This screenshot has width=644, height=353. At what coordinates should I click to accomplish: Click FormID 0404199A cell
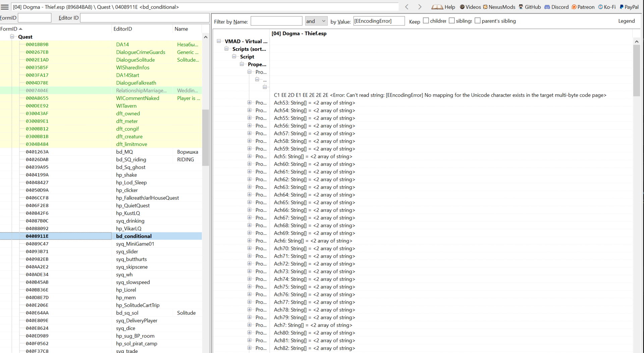[37, 174]
